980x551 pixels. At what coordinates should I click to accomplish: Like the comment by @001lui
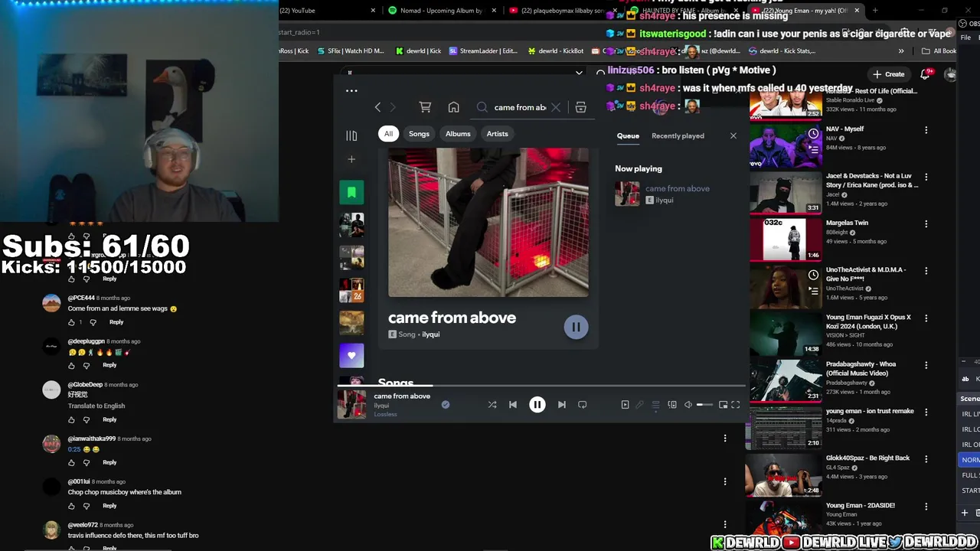[72, 506]
